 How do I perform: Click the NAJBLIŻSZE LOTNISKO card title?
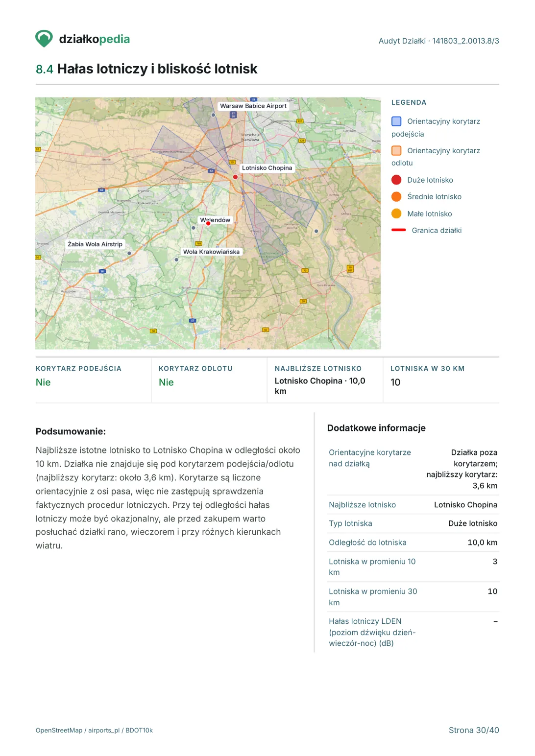point(318,369)
